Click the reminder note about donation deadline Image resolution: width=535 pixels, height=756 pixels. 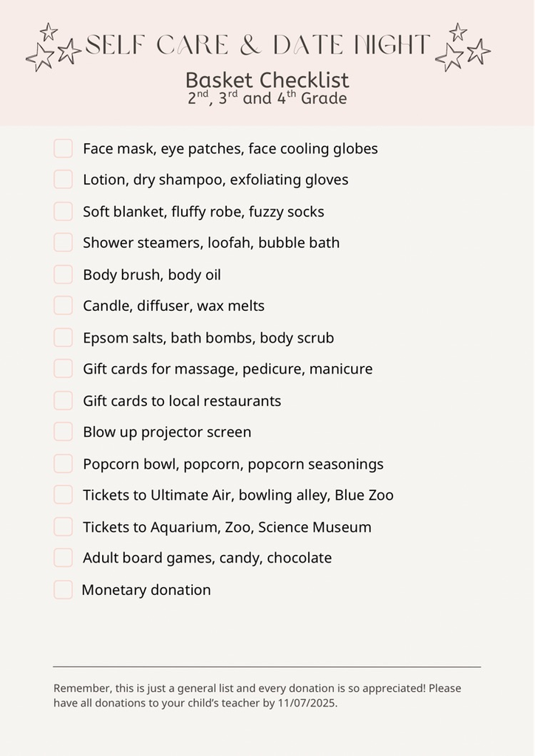[257, 695]
